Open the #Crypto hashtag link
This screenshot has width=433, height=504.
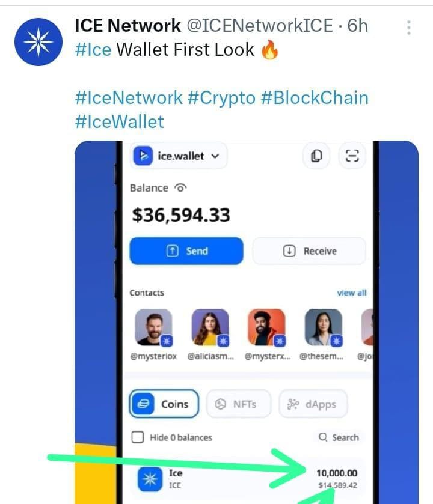pyautogui.click(x=221, y=98)
